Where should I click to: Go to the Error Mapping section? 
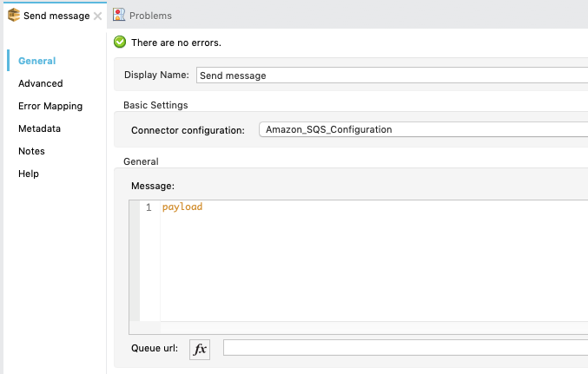50,106
